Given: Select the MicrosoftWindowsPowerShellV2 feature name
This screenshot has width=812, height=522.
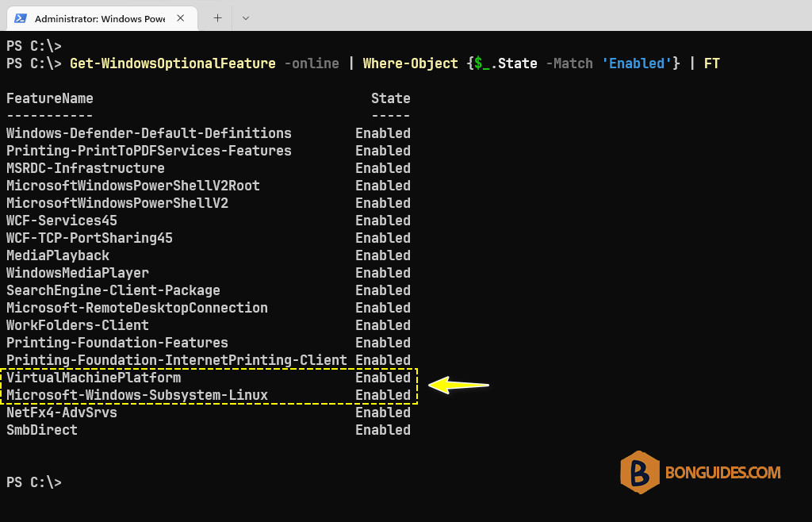Looking at the screenshot, I should [117, 203].
